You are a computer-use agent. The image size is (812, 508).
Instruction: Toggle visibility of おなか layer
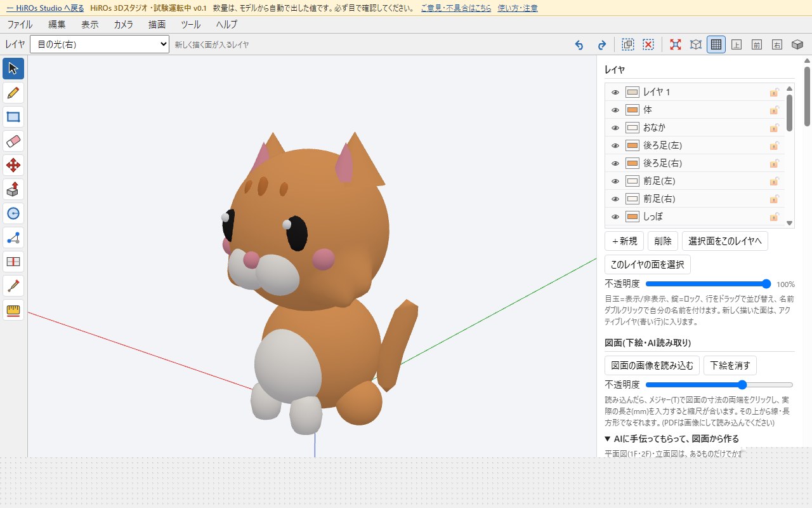pos(615,128)
